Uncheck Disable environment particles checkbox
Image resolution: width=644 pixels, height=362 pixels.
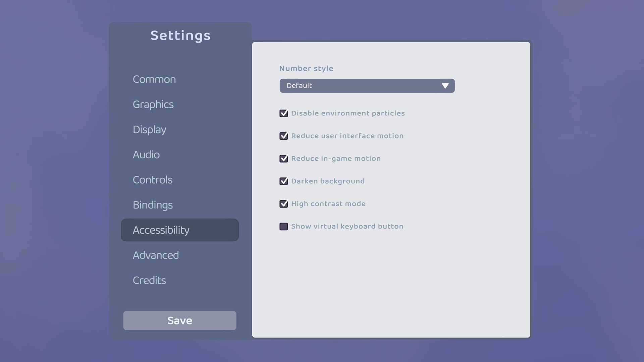283,113
